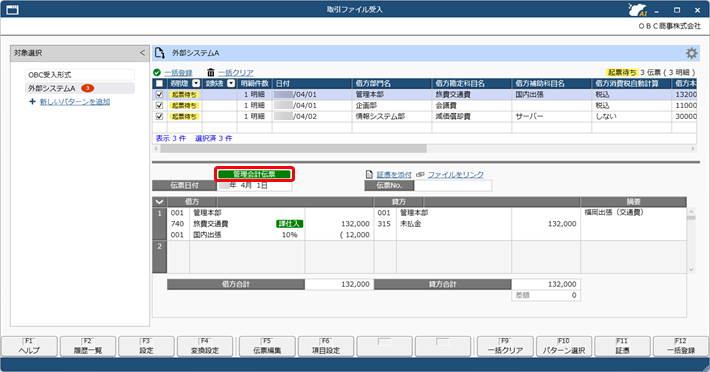Screen dimensions: 710x372
Task: Click the F3 設定 button
Action: (146, 346)
